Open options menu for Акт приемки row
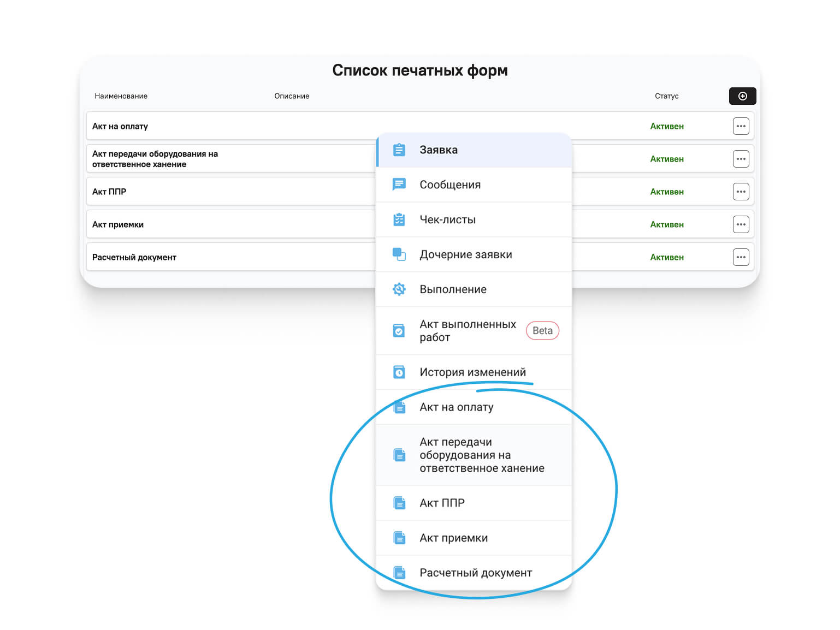Screen dimensions: 840x630 pyautogui.click(x=741, y=224)
